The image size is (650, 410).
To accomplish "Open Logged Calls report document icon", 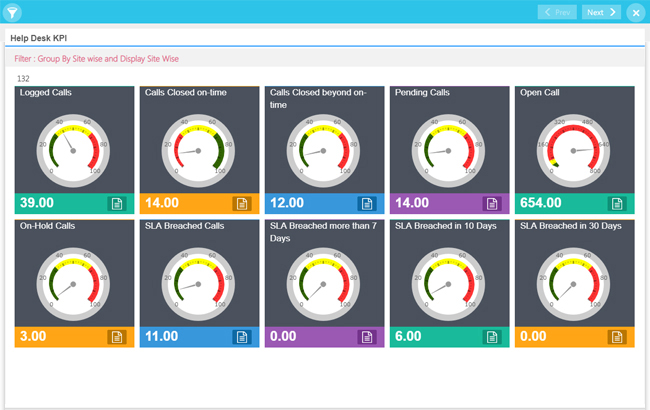I will (x=117, y=204).
